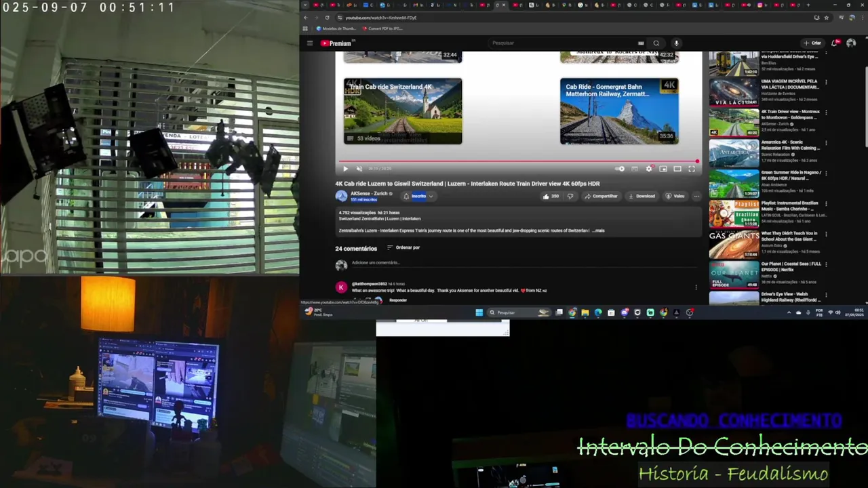The image size is (868, 488).
Task: Like the video with thumbs up
Action: coord(551,196)
